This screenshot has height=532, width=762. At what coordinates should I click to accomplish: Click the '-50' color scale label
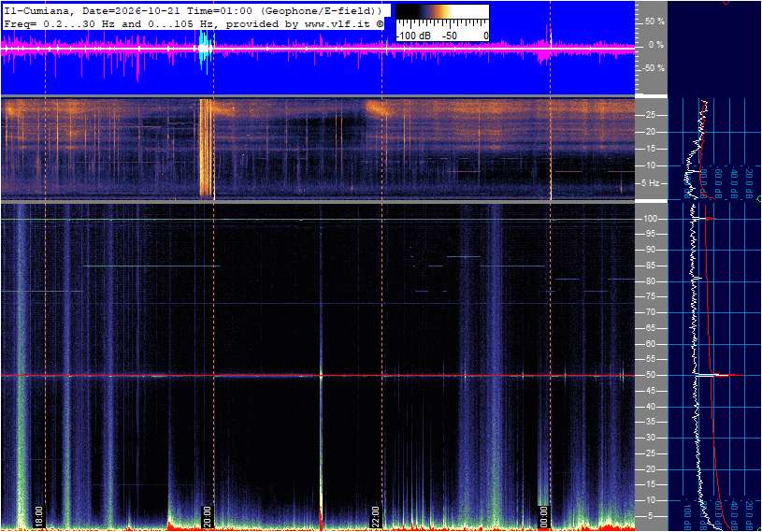[x=450, y=36]
